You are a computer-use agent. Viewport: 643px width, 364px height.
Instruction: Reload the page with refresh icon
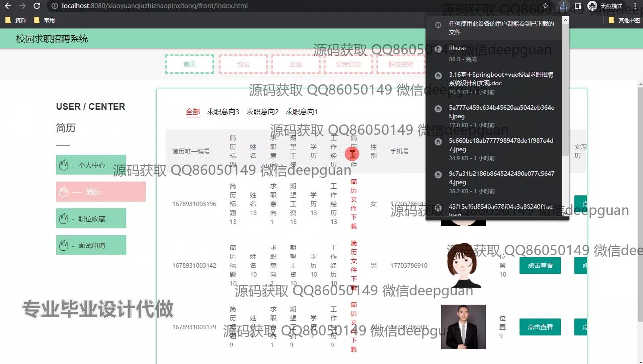click(37, 6)
